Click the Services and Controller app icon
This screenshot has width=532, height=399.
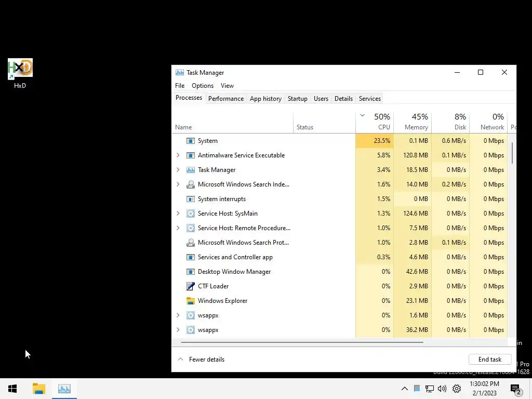pyautogui.click(x=191, y=257)
